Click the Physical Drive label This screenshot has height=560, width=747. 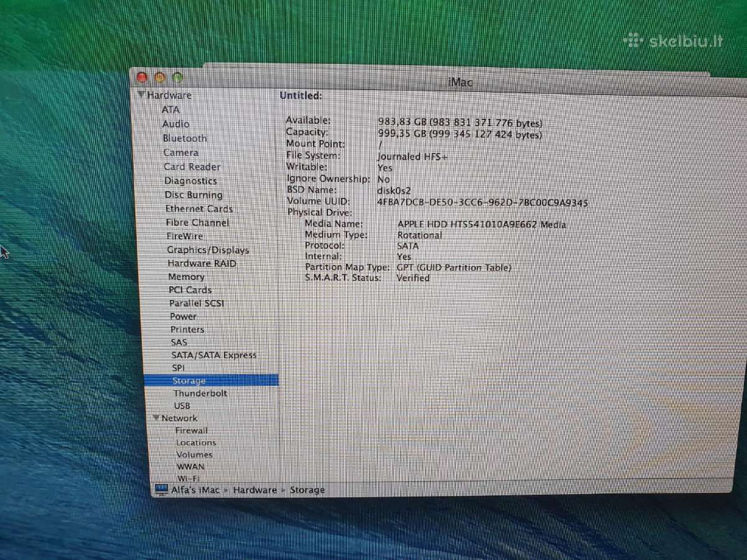[x=319, y=212]
